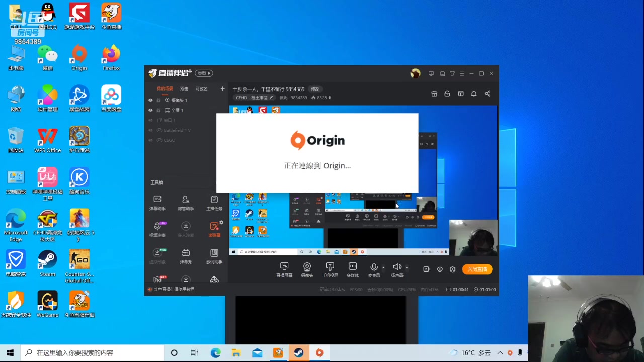The width and height of the screenshot is (644, 362).
Task: Open Task View on taskbar
Action: point(194,353)
